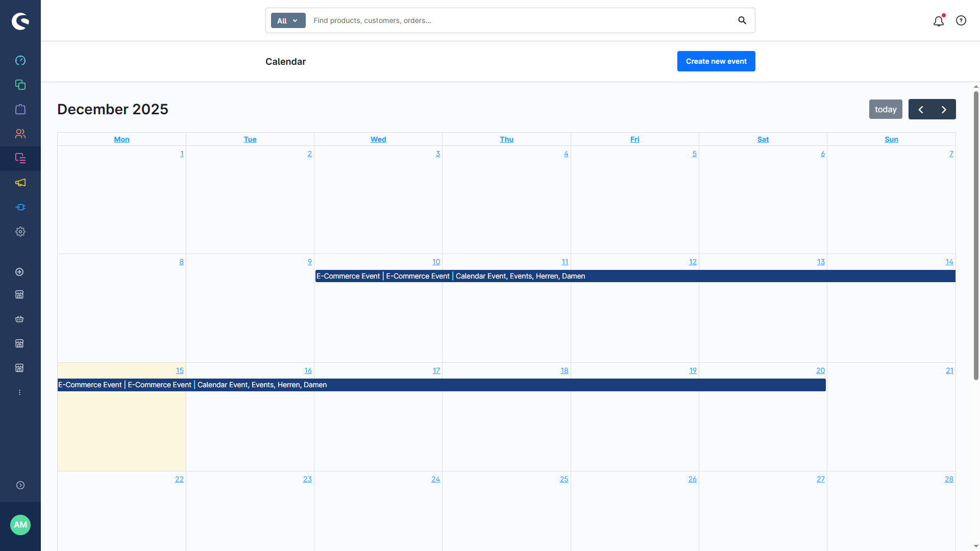
Task: Open the Shopware home logo
Action: (20, 21)
